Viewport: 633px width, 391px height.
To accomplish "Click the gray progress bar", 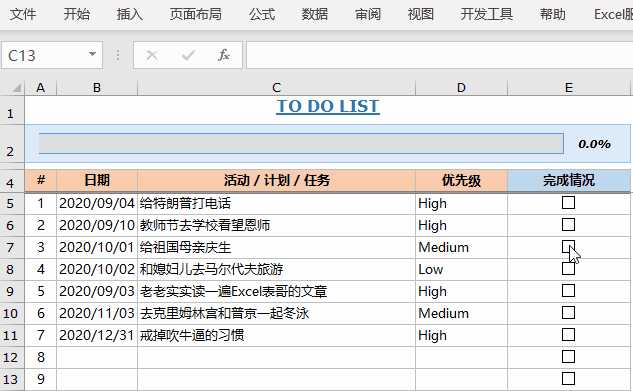I will click(301, 143).
